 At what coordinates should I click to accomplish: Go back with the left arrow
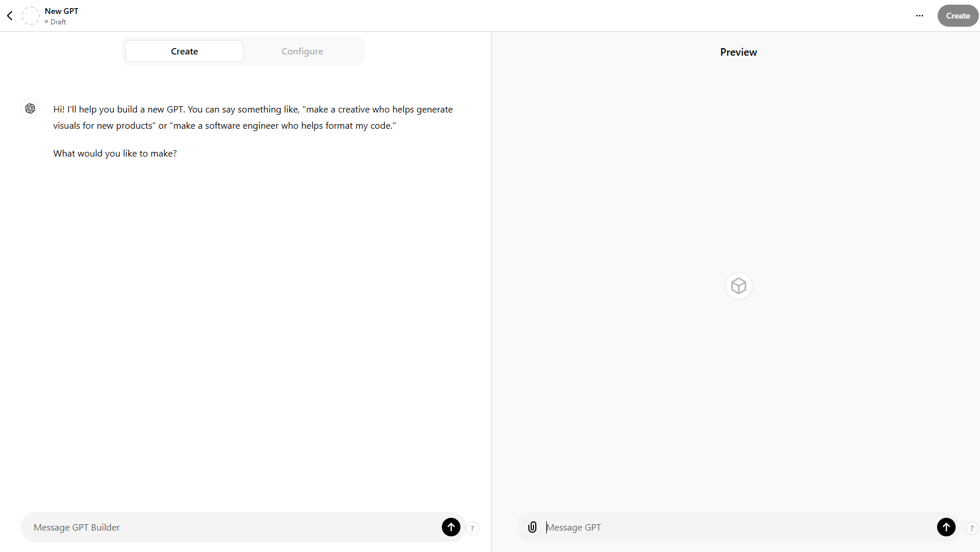(x=10, y=16)
